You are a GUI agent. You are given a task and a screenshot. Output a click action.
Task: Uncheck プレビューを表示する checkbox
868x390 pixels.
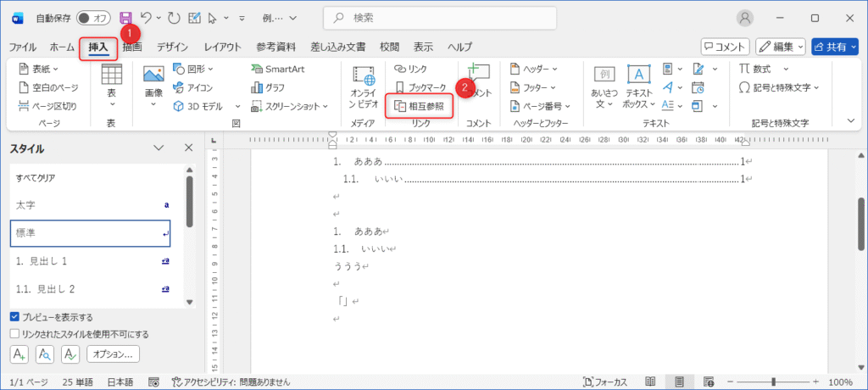14,316
